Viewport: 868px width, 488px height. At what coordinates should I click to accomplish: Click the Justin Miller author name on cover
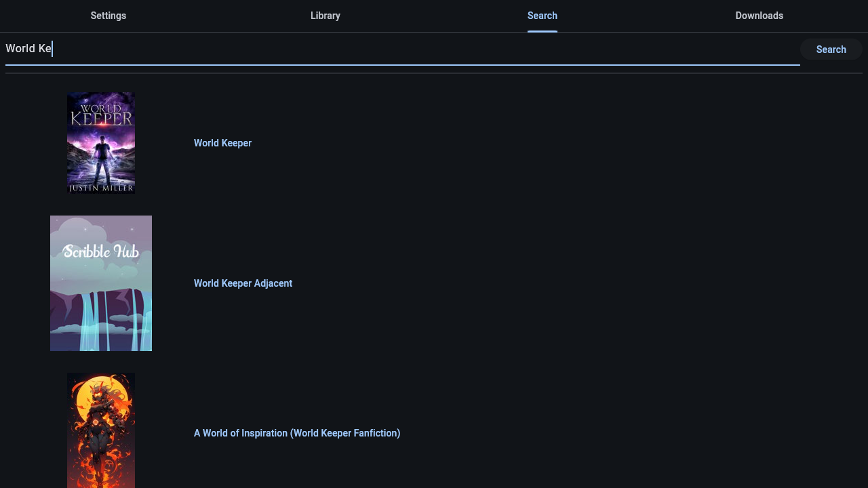[x=101, y=188]
